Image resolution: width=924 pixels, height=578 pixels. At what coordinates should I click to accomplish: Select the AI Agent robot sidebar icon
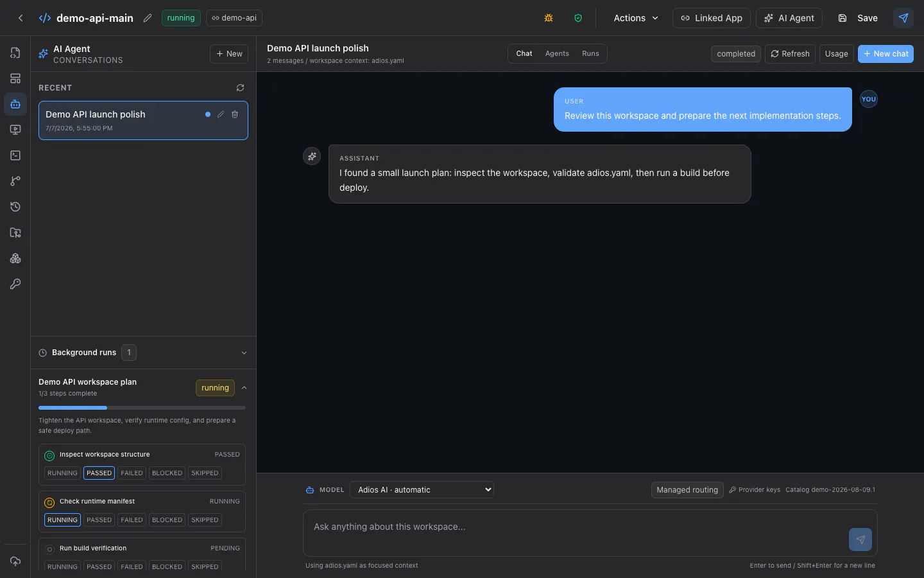[x=15, y=104]
